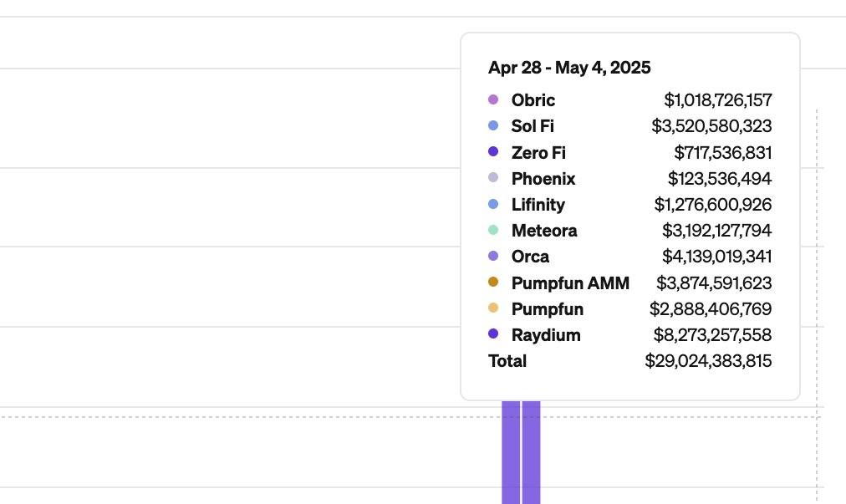Click the Sol Fi blue legend dot
The image size is (846, 504).
(493, 125)
